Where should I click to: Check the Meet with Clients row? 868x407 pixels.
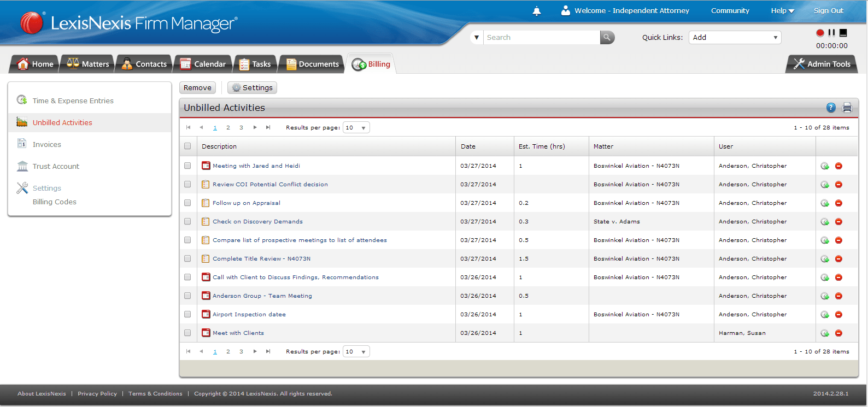click(x=187, y=333)
